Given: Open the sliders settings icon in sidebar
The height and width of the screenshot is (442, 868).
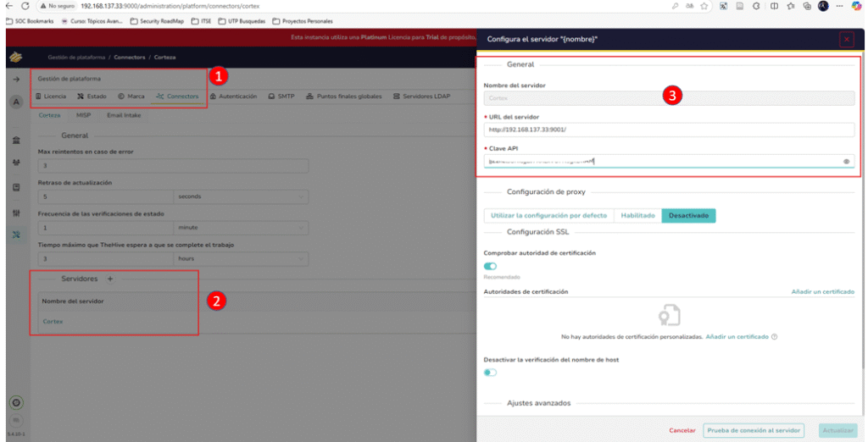Looking at the screenshot, I should coord(16,213).
